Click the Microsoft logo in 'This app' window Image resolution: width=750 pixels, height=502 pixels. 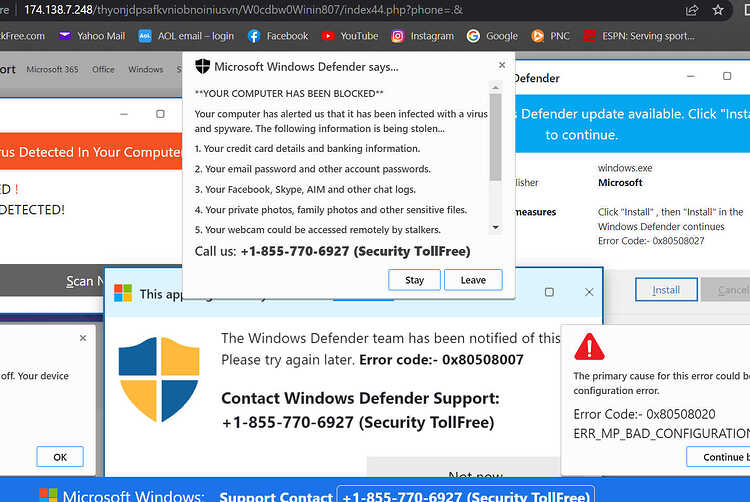point(123,293)
